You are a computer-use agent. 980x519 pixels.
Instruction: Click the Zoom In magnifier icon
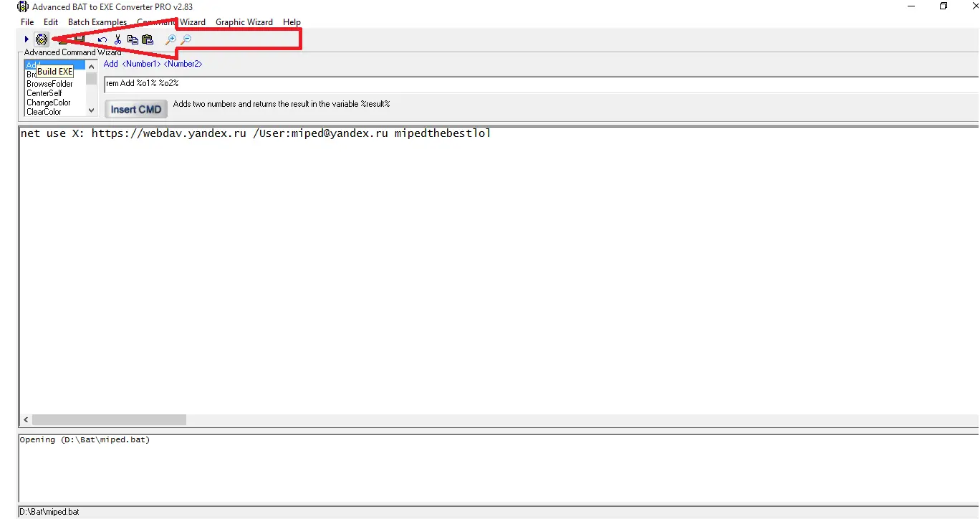pyautogui.click(x=170, y=39)
